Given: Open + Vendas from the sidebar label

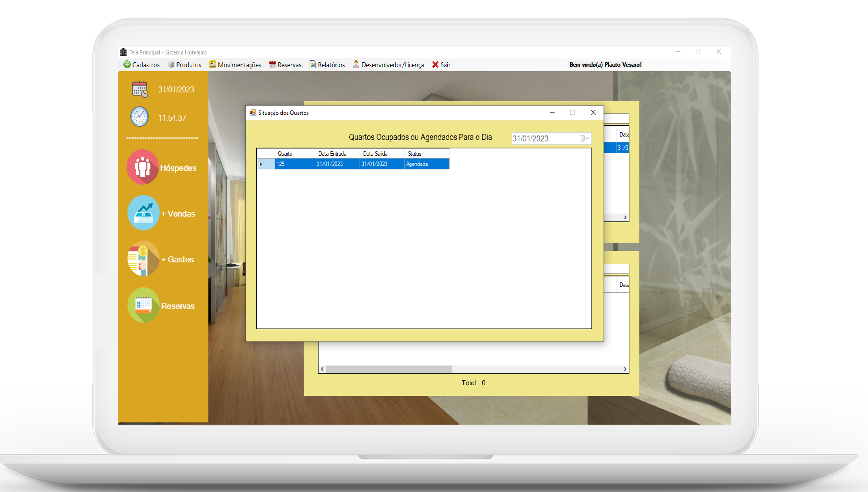Looking at the screenshot, I should [x=178, y=214].
